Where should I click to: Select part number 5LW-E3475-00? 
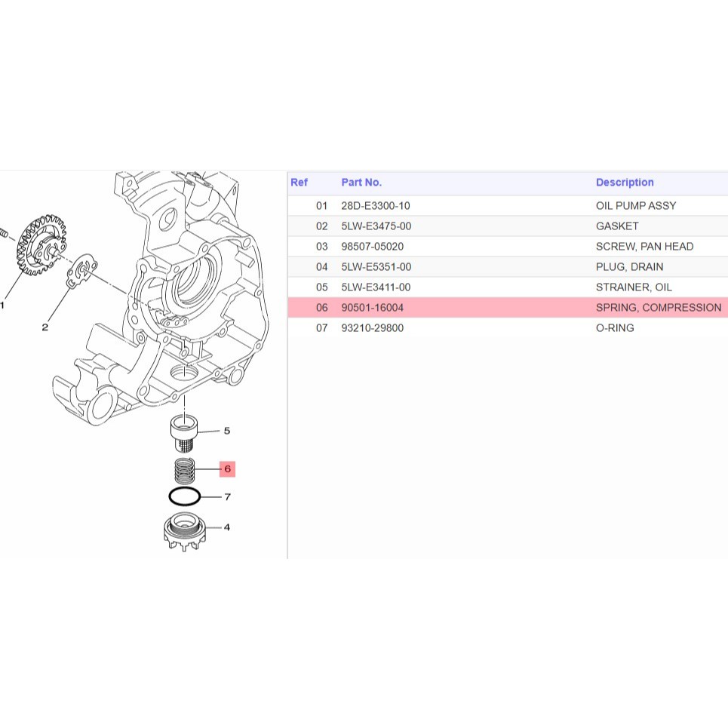point(376,226)
